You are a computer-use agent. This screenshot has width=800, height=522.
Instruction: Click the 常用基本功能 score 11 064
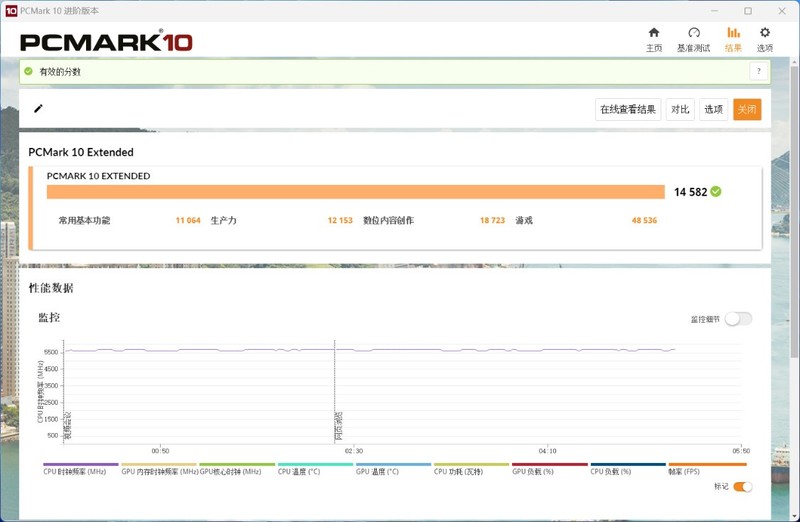pos(188,220)
